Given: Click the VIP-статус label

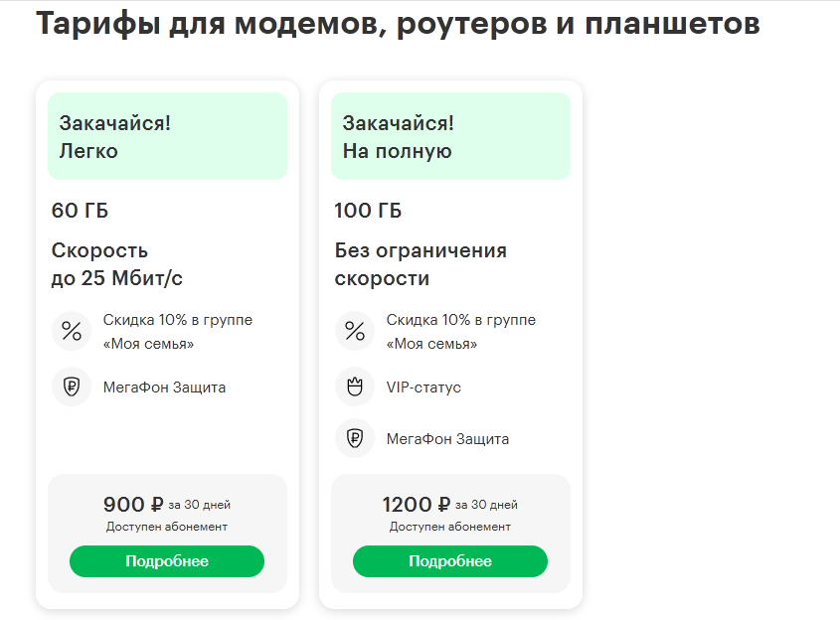Looking at the screenshot, I should point(423,387).
